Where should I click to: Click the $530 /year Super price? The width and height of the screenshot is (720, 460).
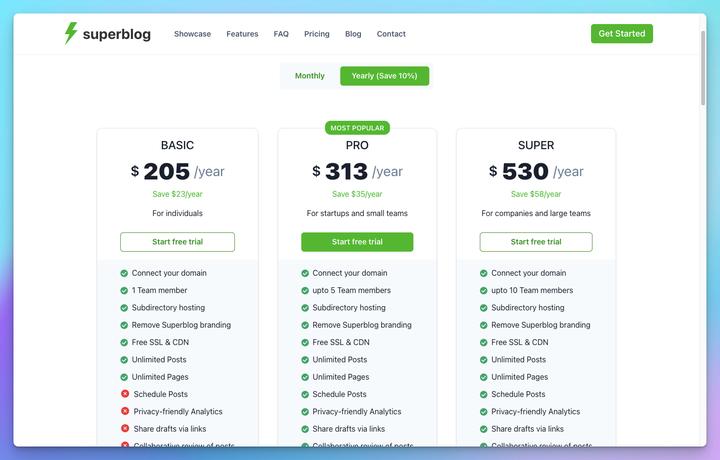pyautogui.click(x=536, y=171)
